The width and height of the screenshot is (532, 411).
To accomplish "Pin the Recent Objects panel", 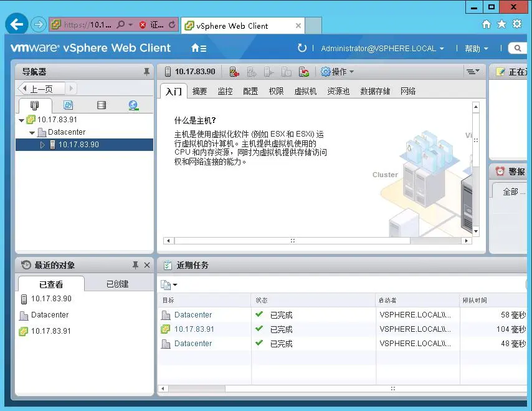I will tap(135, 265).
